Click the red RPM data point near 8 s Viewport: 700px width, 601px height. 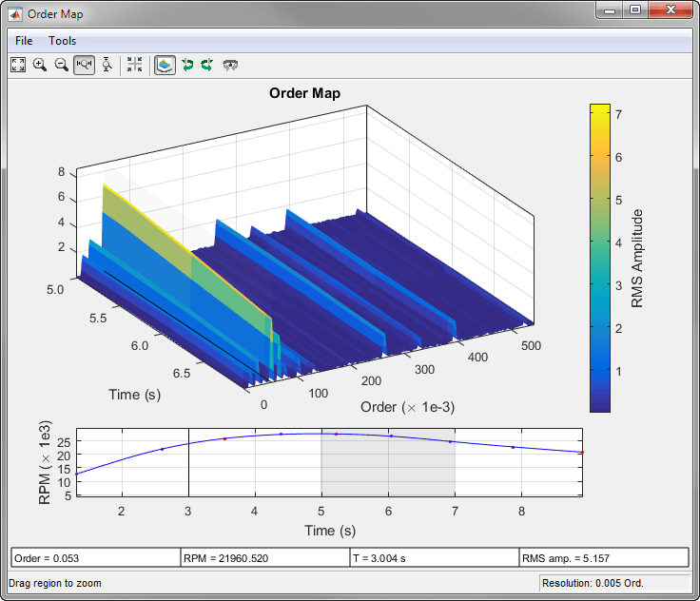pyautogui.click(x=513, y=447)
